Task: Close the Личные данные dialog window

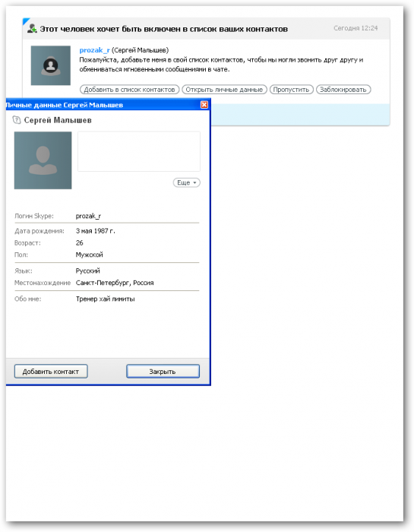Action: tap(204, 105)
